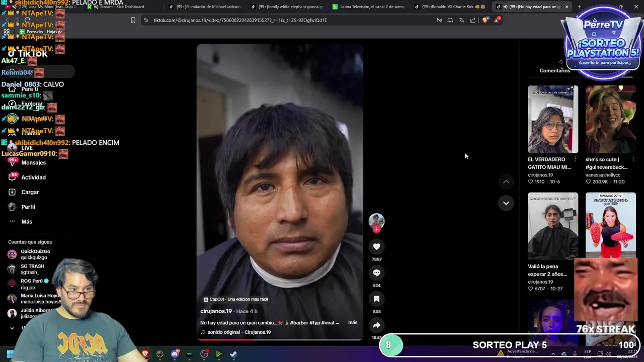Close the active 'No hay edad' tab

point(567,7)
